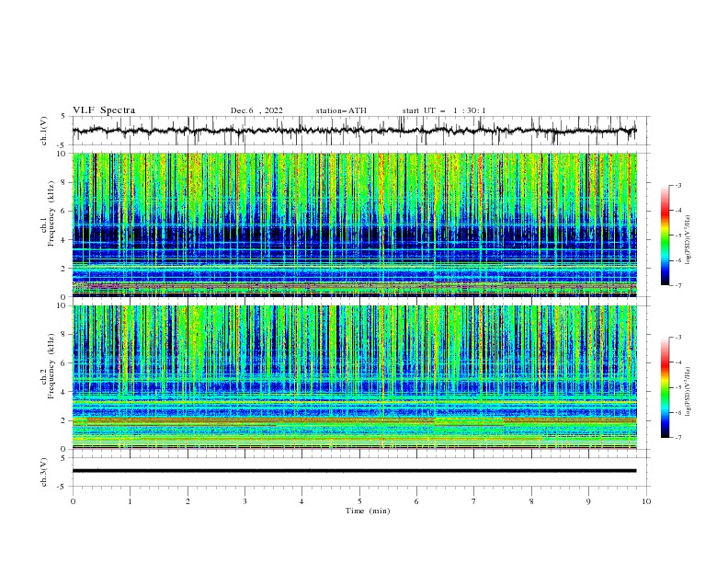The height and width of the screenshot is (563, 728).
Task: Click the ch.3 flat black voltage trace
Action: [354, 471]
